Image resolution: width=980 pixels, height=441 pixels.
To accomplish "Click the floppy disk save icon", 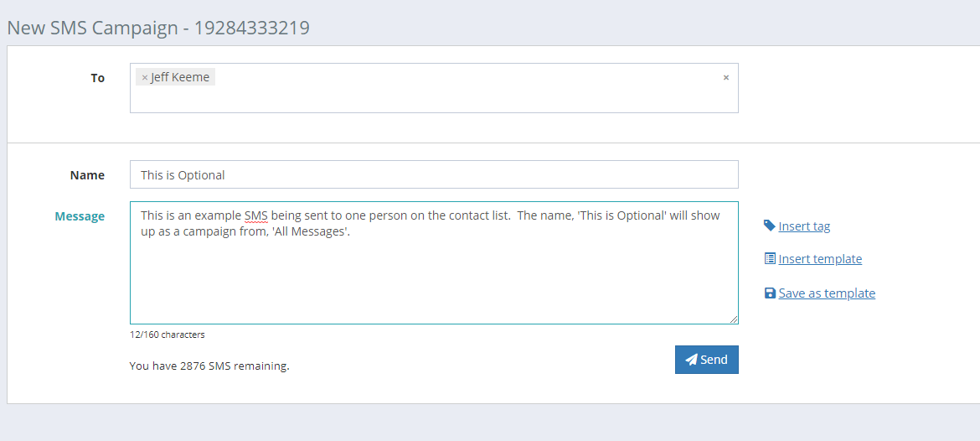I will [x=770, y=293].
